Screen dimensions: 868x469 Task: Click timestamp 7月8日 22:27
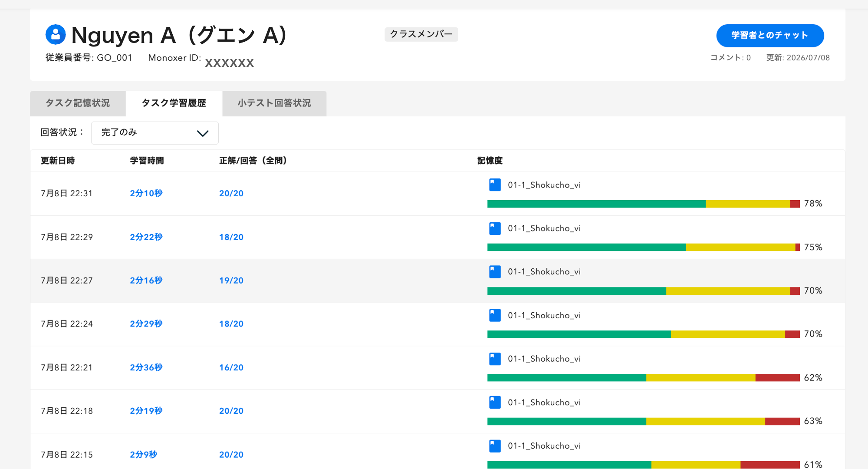[67, 281]
